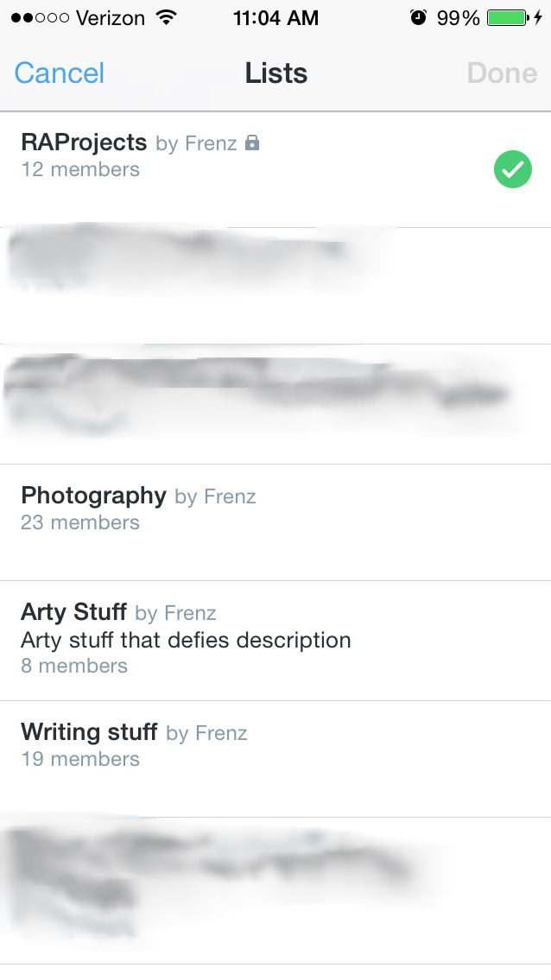Tap the alarm clock status icon
The image size is (551, 980).
419,18
